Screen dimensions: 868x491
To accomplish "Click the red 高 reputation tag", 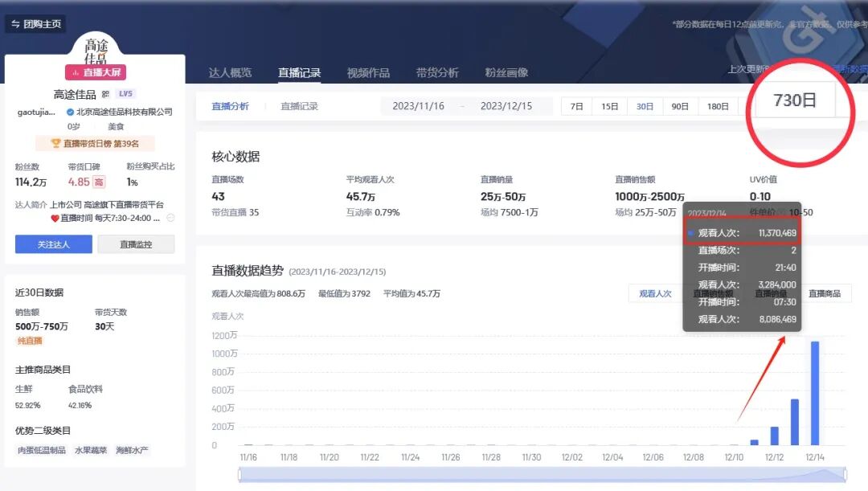I will [x=99, y=182].
